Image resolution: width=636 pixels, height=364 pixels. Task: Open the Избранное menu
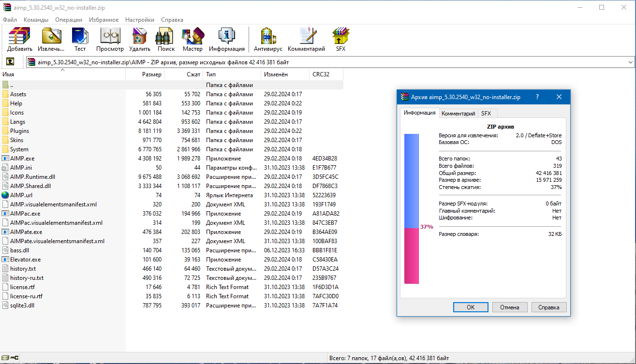(104, 20)
